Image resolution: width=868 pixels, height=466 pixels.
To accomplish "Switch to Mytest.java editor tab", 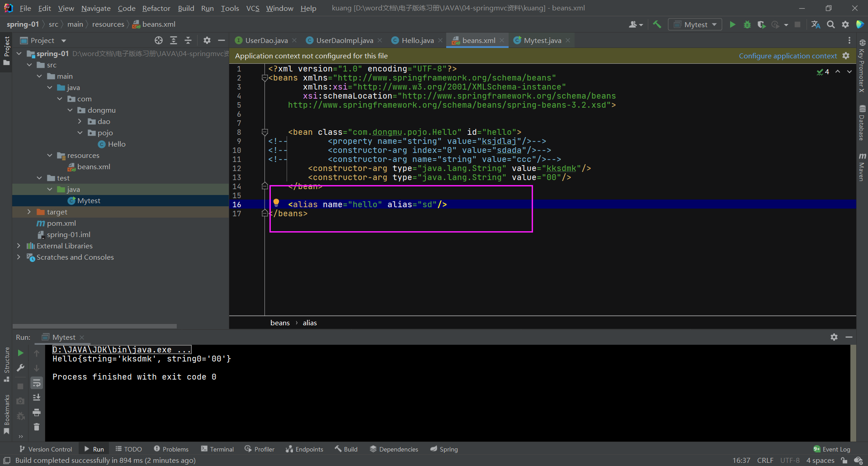I will pos(542,40).
